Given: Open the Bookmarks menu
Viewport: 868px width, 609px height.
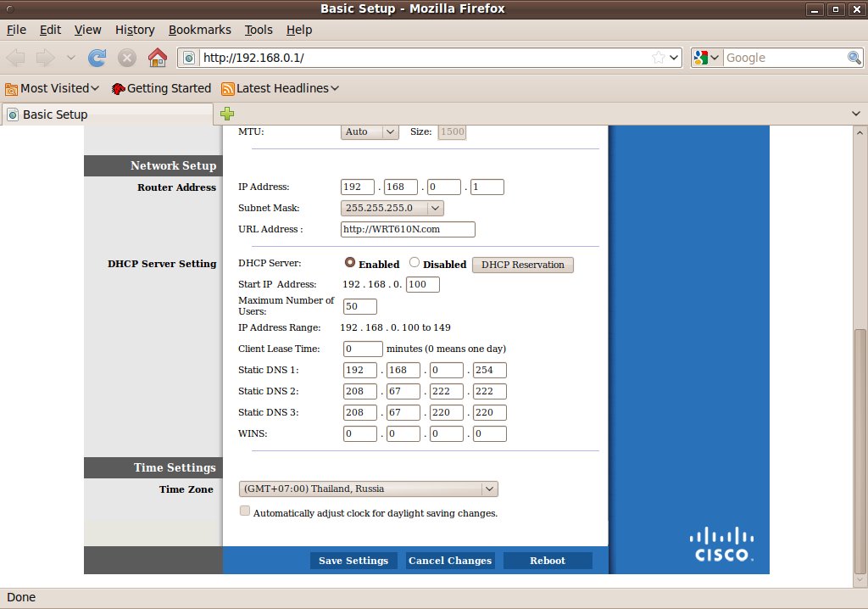Looking at the screenshot, I should [x=199, y=30].
